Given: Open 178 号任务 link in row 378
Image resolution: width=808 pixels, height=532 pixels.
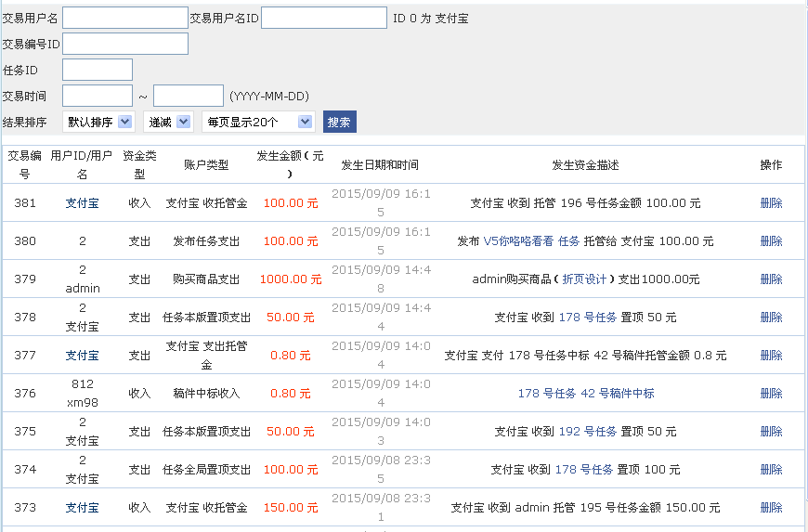Looking at the screenshot, I should point(588,318).
